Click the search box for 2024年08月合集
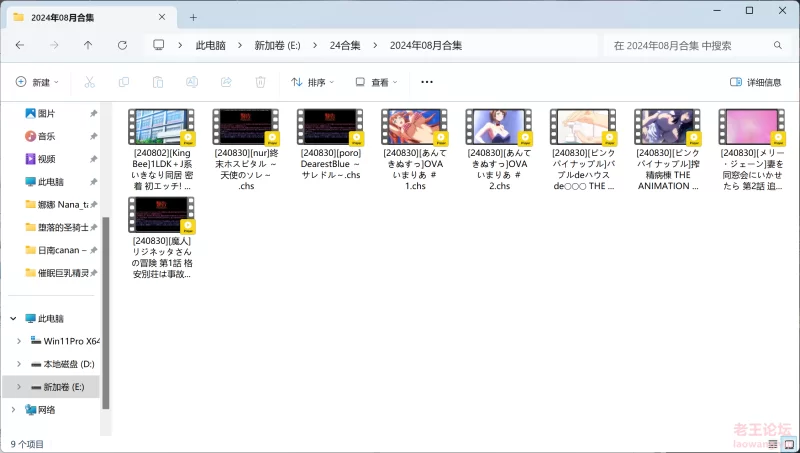 click(690, 45)
